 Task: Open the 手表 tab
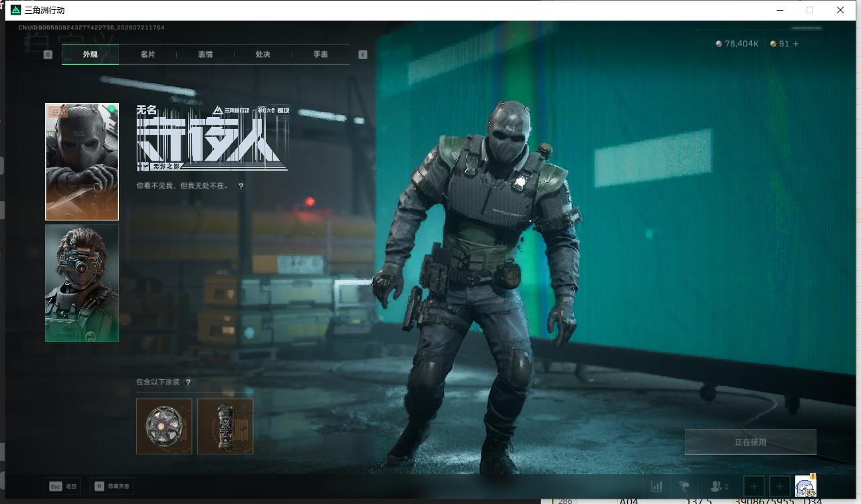[x=321, y=54]
